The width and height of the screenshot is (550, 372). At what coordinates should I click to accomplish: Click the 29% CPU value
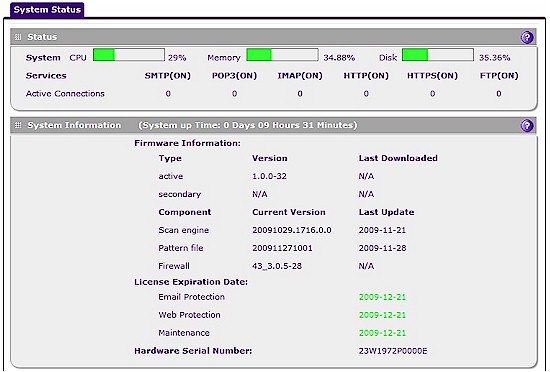(x=177, y=58)
